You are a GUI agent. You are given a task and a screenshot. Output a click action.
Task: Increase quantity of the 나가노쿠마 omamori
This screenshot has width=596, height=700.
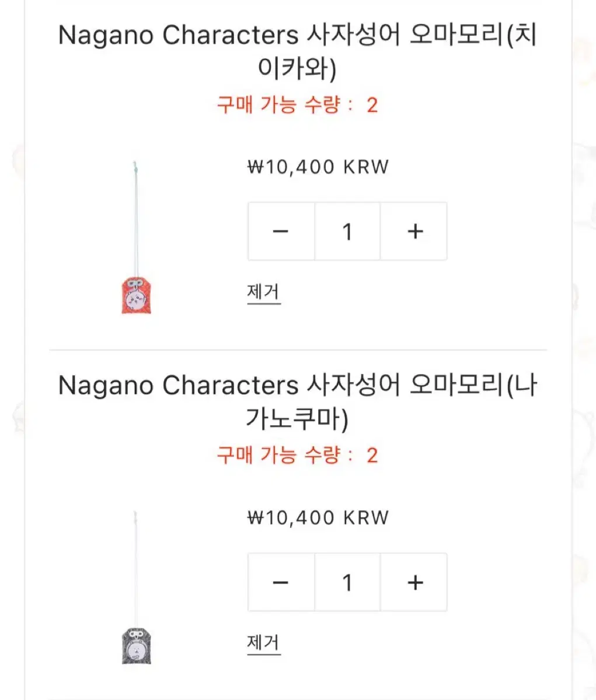coord(414,582)
